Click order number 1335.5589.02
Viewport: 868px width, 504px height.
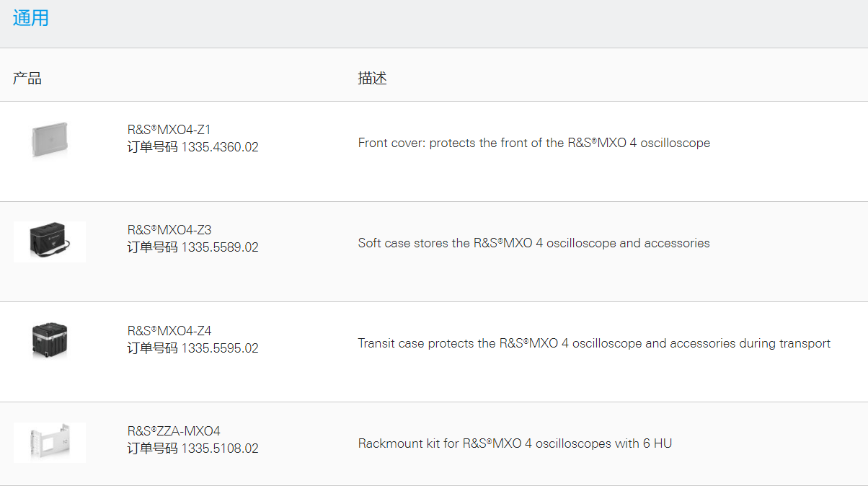[x=219, y=247]
